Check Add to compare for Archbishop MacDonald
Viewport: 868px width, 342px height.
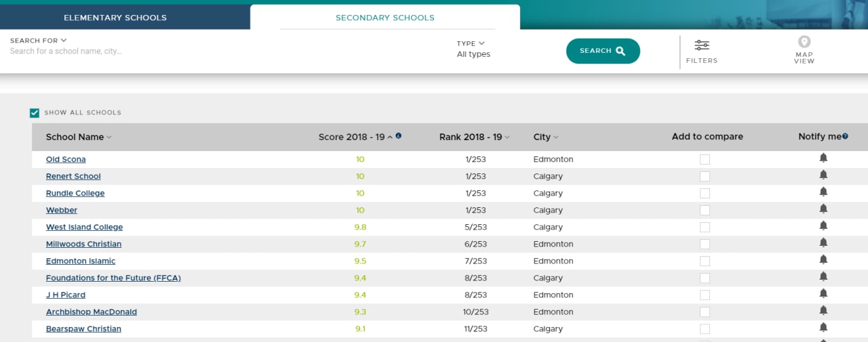coord(705,312)
